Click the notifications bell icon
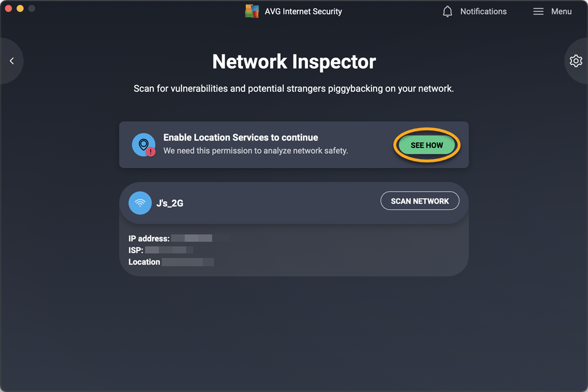Viewport: 588px width, 392px height. click(448, 11)
